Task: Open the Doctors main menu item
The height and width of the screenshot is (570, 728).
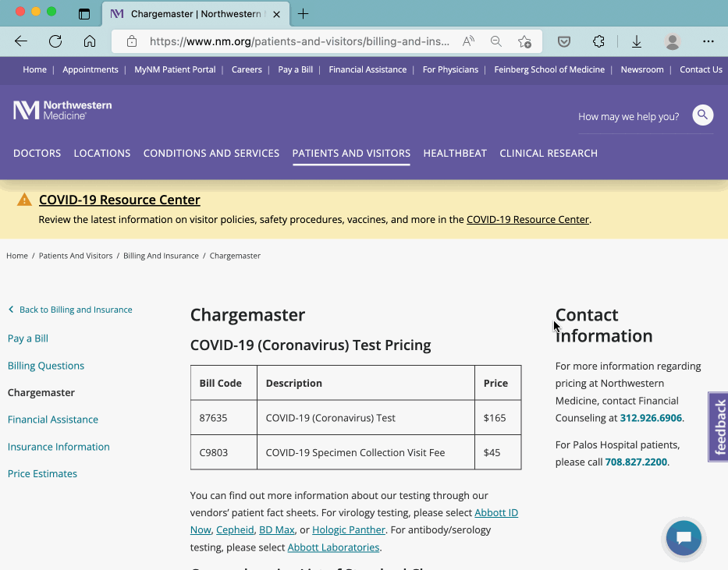Action: (x=37, y=153)
